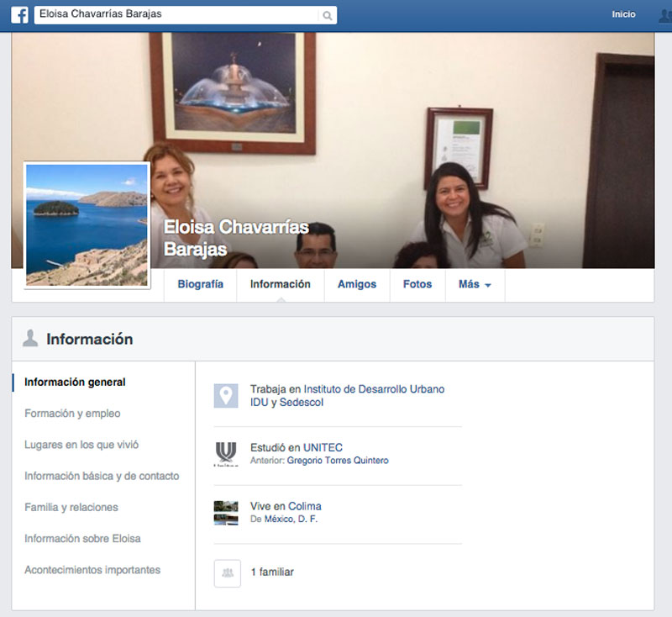
Task: Select Lugares en los que vivió
Action: click(81, 445)
